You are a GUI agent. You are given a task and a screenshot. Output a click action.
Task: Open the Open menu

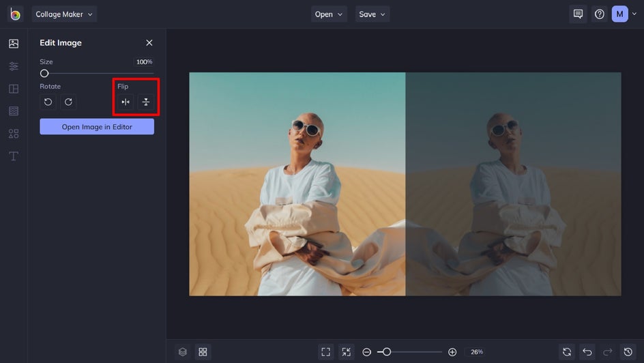click(x=329, y=14)
